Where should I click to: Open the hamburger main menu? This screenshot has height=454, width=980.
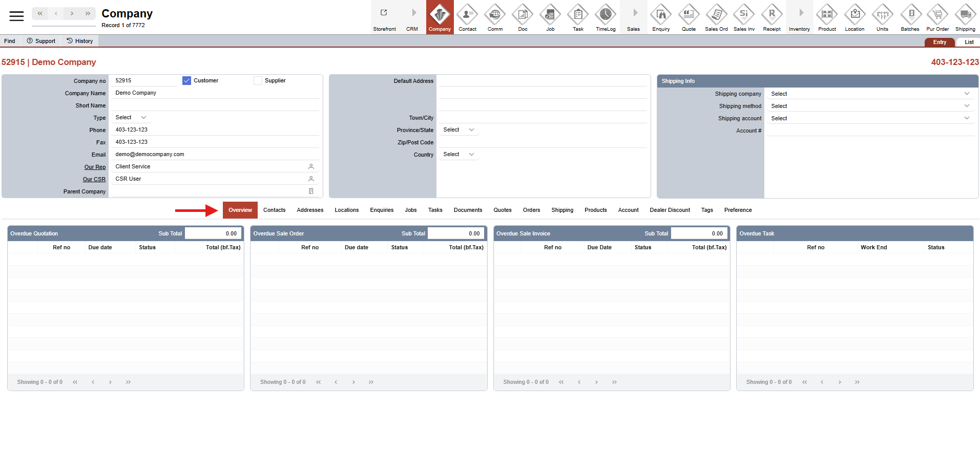click(x=16, y=16)
